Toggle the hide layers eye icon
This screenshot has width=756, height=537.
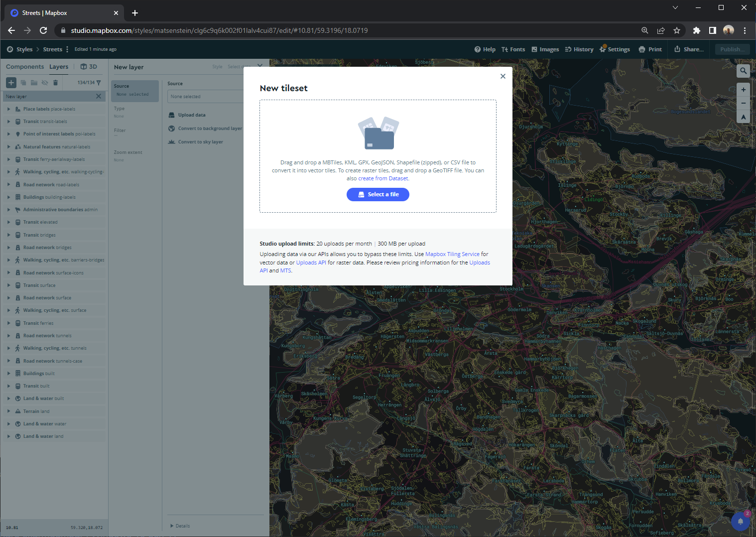[x=45, y=83]
